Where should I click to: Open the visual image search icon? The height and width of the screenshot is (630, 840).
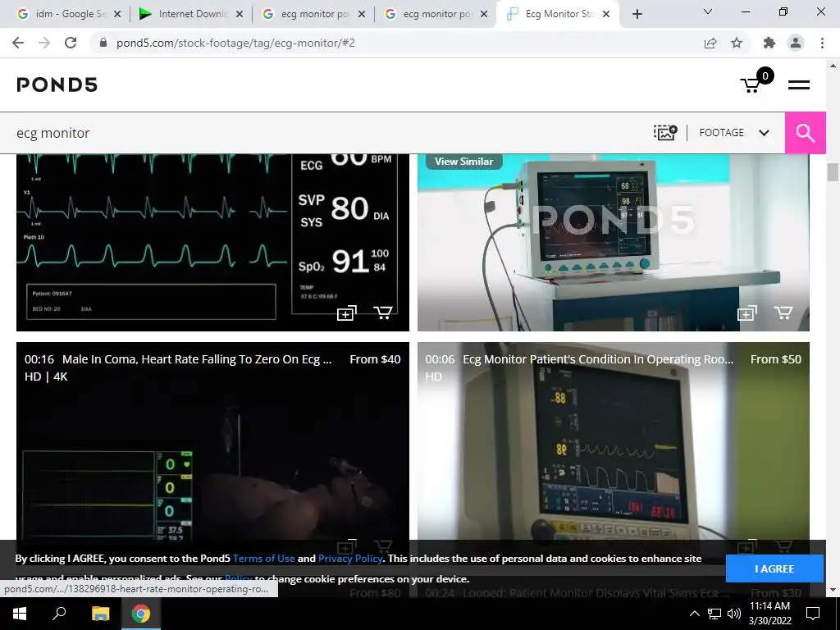(664, 132)
